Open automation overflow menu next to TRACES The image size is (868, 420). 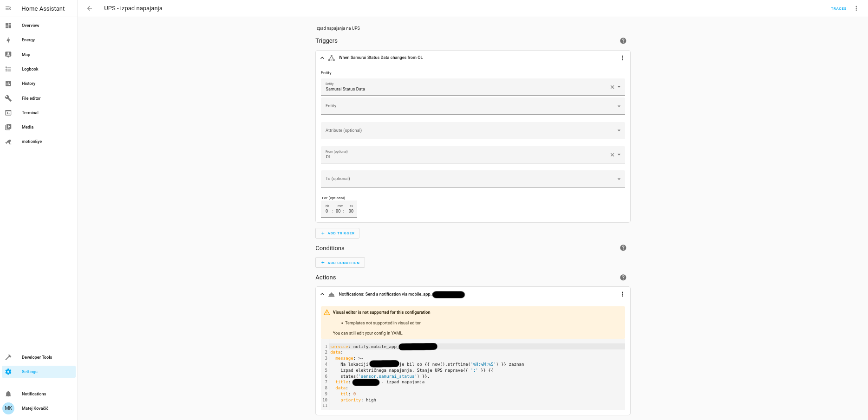pyautogui.click(x=856, y=8)
